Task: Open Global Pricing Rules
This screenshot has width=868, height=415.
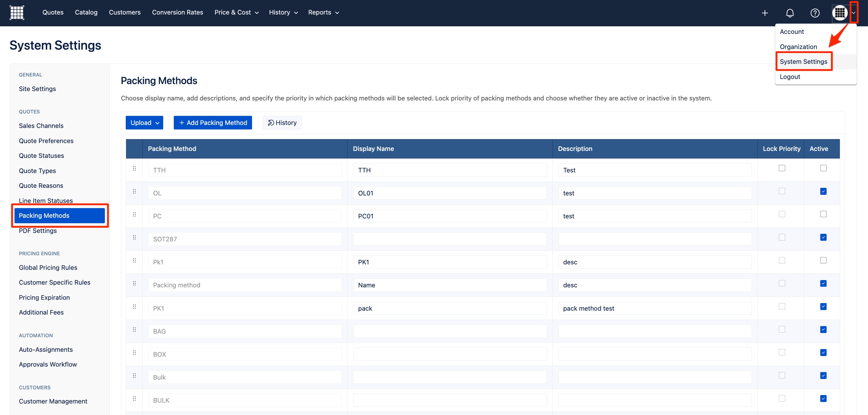Action: pyautogui.click(x=48, y=268)
